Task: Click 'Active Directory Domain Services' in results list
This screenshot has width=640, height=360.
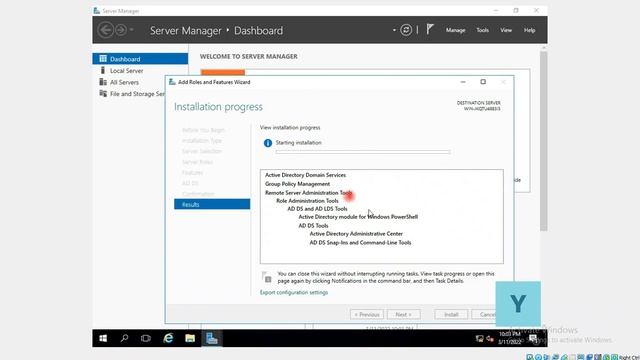Action: [305, 175]
